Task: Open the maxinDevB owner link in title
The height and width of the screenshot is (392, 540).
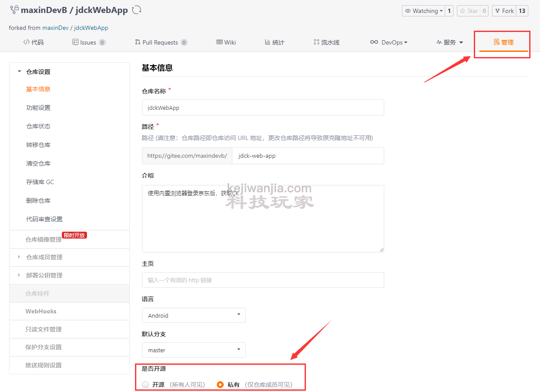Action: pyautogui.click(x=44, y=10)
